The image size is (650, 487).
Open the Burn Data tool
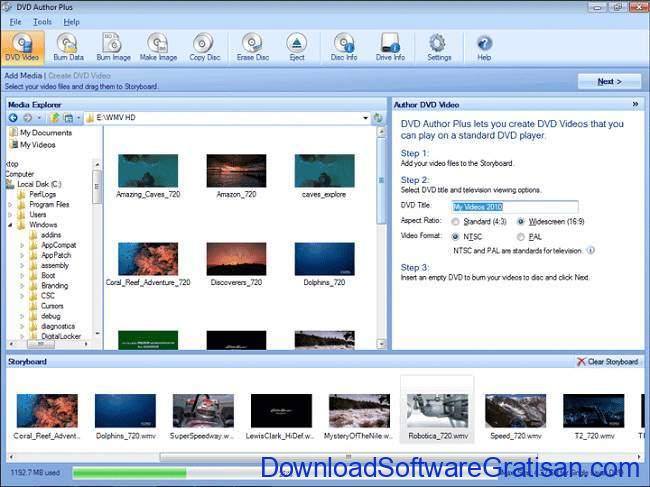coord(68,47)
